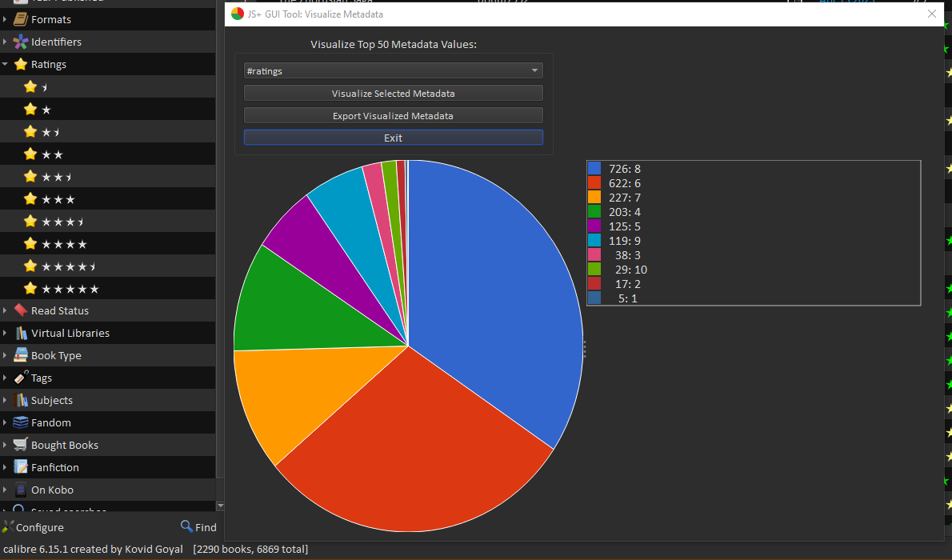Click the teal 119: 9 legend swatch
This screenshot has height=560, width=952.
pos(594,241)
